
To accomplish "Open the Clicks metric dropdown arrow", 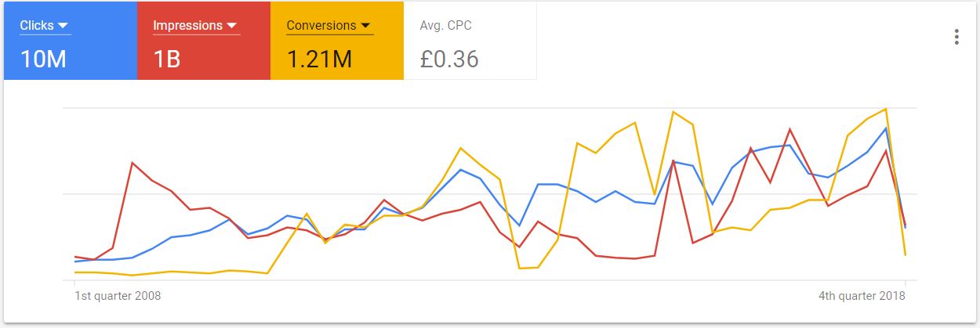I will click(x=64, y=26).
